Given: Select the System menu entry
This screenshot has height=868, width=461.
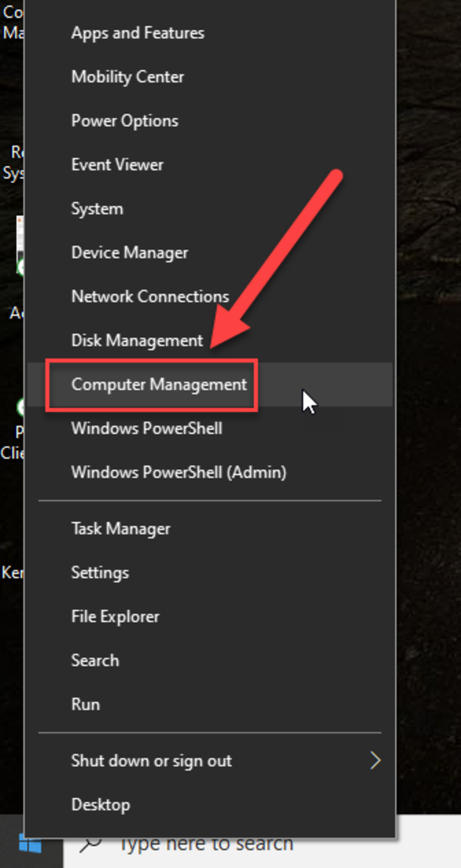Looking at the screenshot, I should click(97, 208).
